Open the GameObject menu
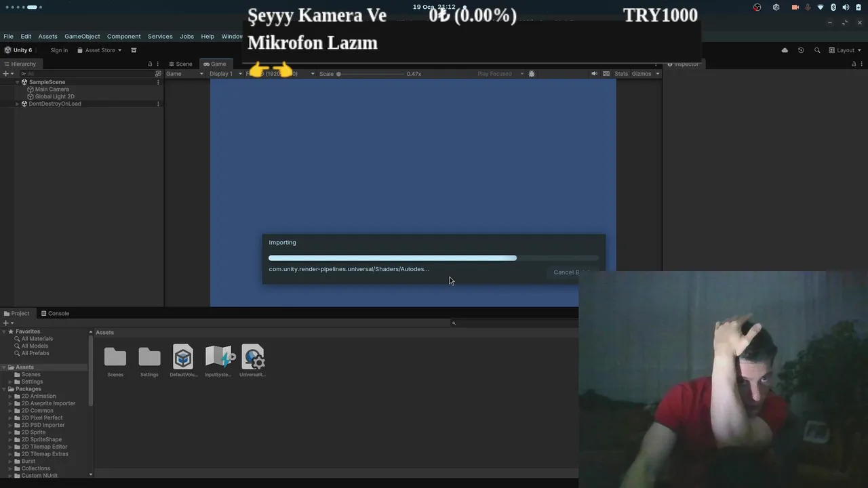868x488 pixels. (x=82, y=37)
